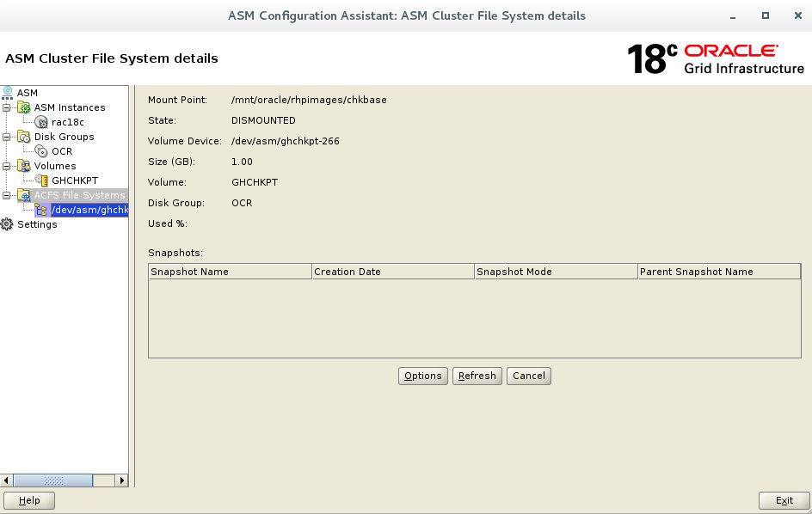Select the /dev/asm/ghchk file system entry
The width and height of the screenshot is (812, 514).
pyautogui.click(x=89, y=210)
